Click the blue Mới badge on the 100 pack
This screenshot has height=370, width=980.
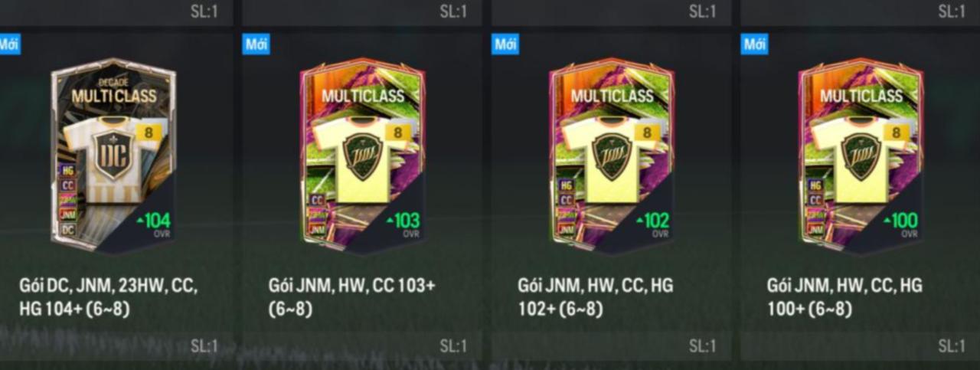tap(755, 44)
